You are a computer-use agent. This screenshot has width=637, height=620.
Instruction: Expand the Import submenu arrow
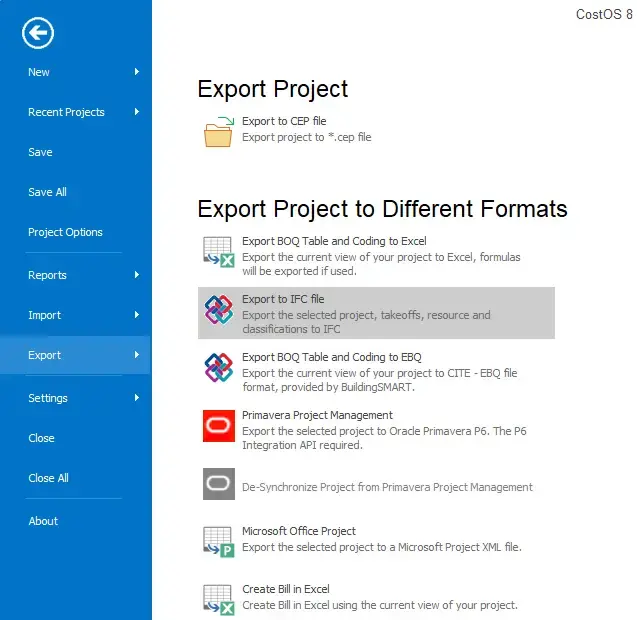136,315
